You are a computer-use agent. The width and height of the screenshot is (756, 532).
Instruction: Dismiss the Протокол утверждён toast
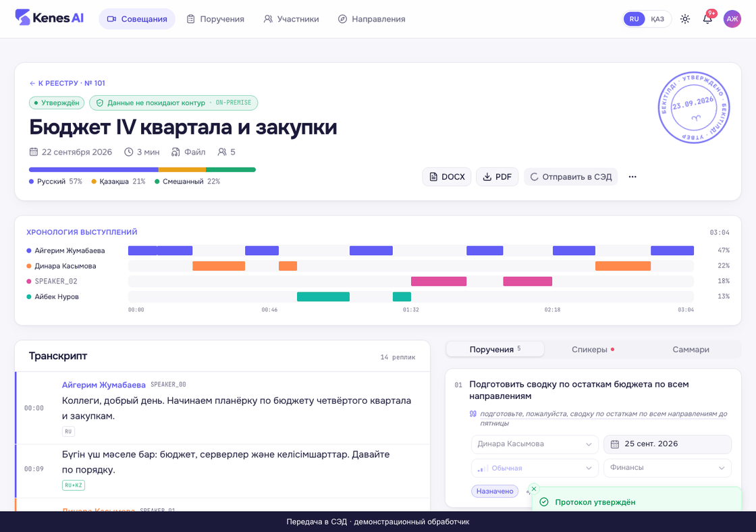(x=534, y=489)
